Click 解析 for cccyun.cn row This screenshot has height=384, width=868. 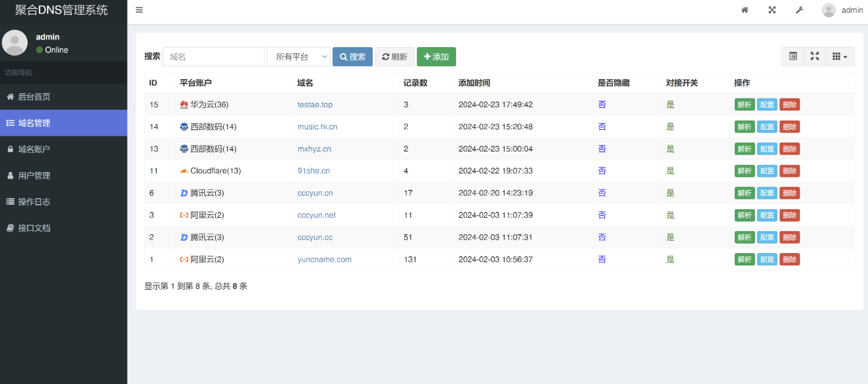click(744, 193)
